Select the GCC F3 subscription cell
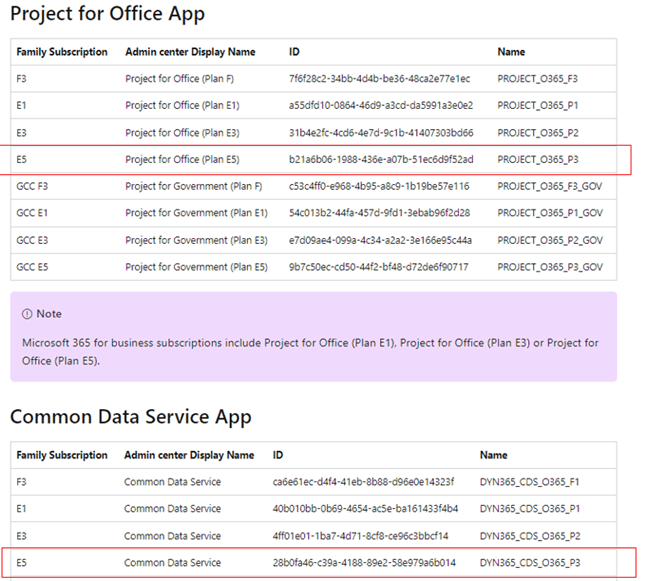 [x=33, y=186]
